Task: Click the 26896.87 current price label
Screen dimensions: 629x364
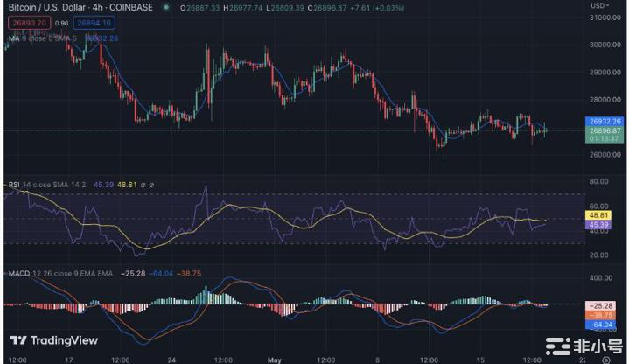Action: [x=605, y=130]
